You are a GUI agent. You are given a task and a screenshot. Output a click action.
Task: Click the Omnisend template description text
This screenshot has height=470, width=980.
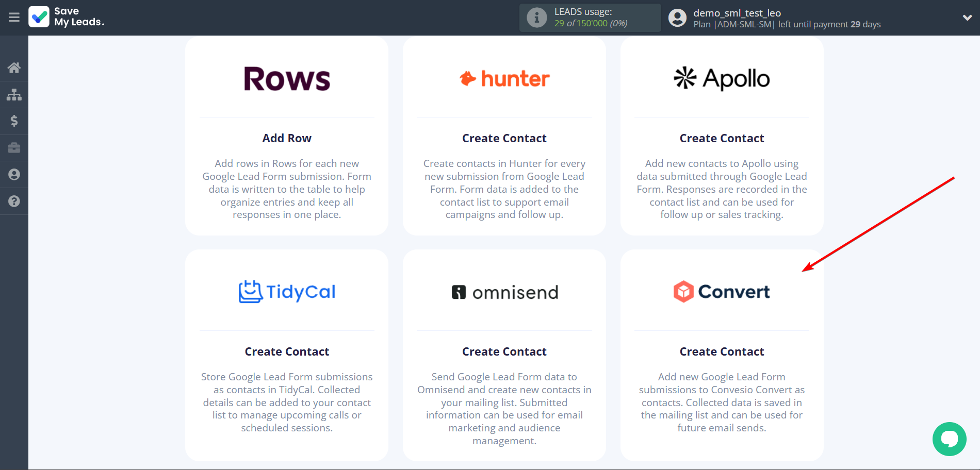[x=504, y=409]
